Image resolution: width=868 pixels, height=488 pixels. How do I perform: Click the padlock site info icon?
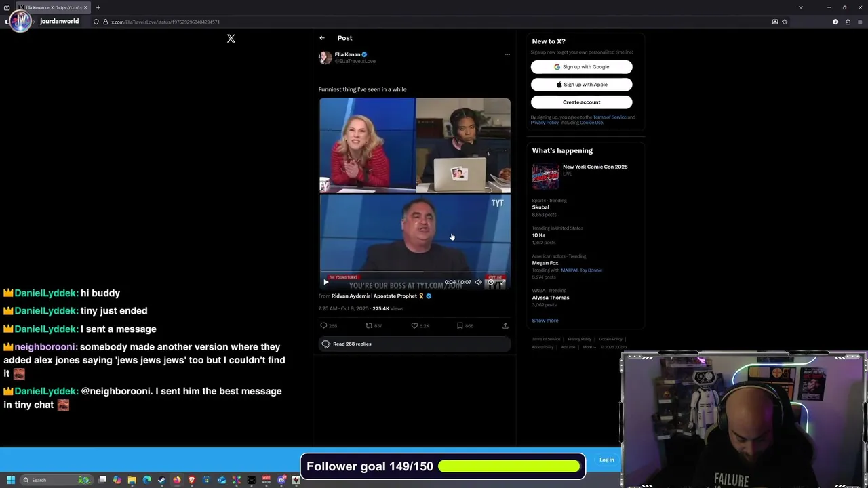tap(105, 22)
